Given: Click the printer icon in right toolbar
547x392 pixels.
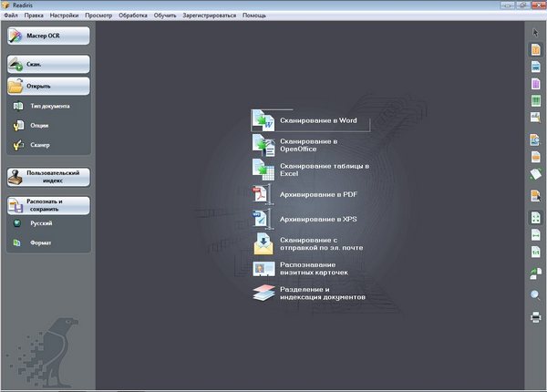Looking at the screenshot, I should [x=535, y=317].
